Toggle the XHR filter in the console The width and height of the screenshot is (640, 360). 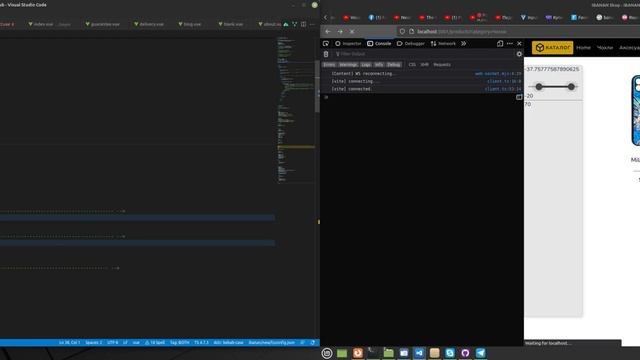425,64
